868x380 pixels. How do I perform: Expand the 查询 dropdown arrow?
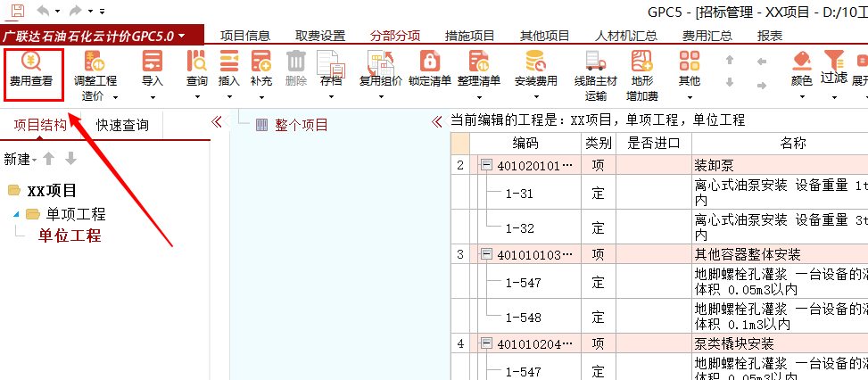point(197,97)
